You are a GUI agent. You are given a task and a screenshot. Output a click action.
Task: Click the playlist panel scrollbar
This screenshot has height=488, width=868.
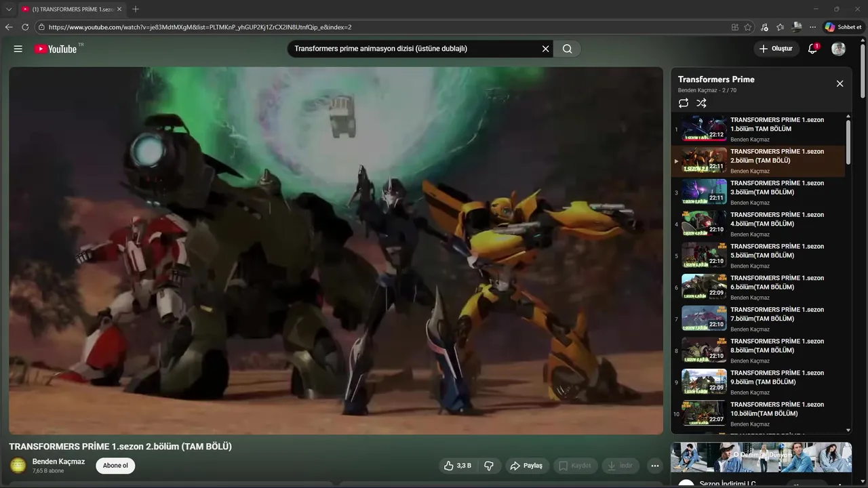[x=848, y=142]
